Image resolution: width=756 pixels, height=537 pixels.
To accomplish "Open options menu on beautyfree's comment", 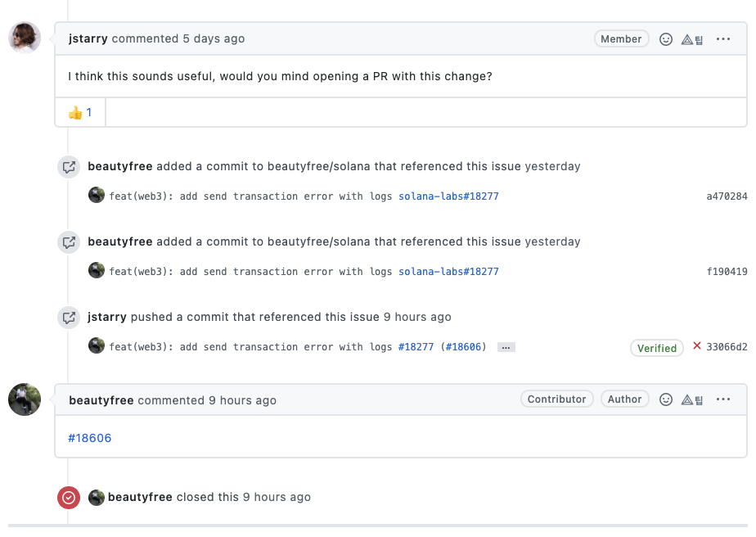I will (x=723, y=399).
